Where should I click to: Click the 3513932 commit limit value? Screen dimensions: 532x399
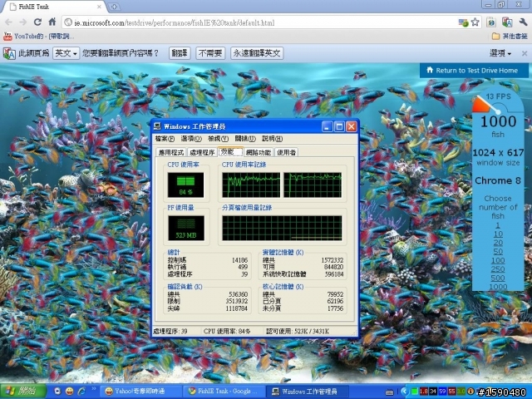point(236,301)
